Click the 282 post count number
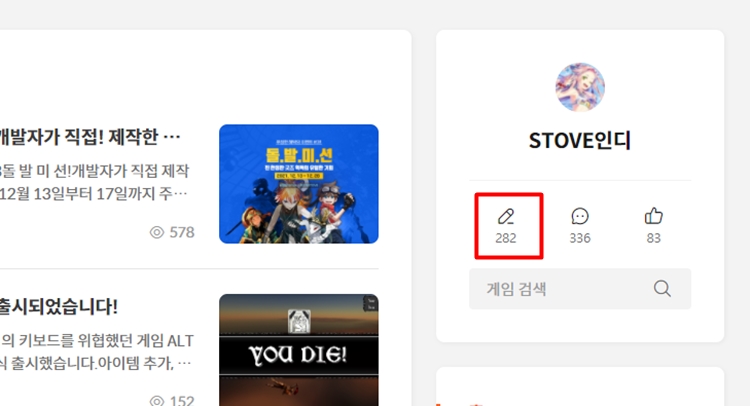This screenshot has height=406, width=750. [x=506, y=238]
